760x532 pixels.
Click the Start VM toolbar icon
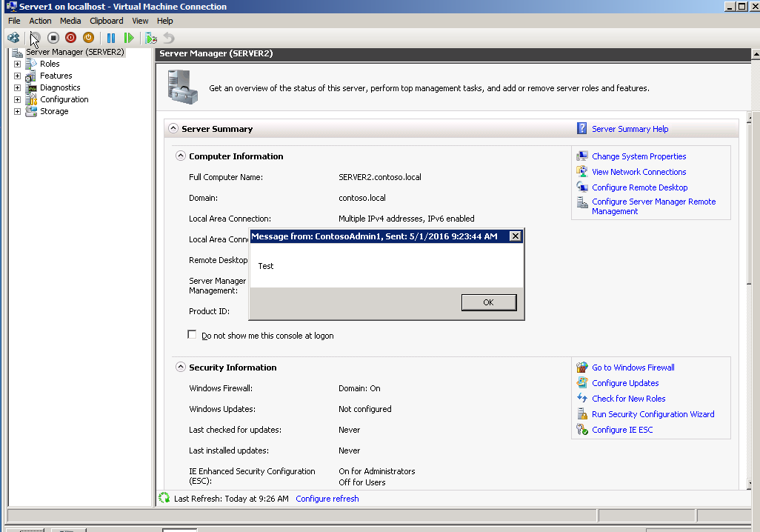coord(36,38)
